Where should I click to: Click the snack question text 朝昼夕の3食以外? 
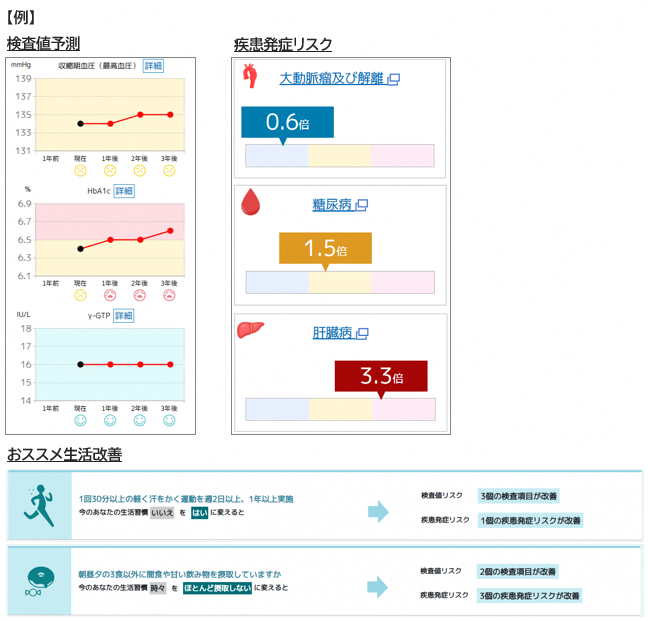point(180,574)
